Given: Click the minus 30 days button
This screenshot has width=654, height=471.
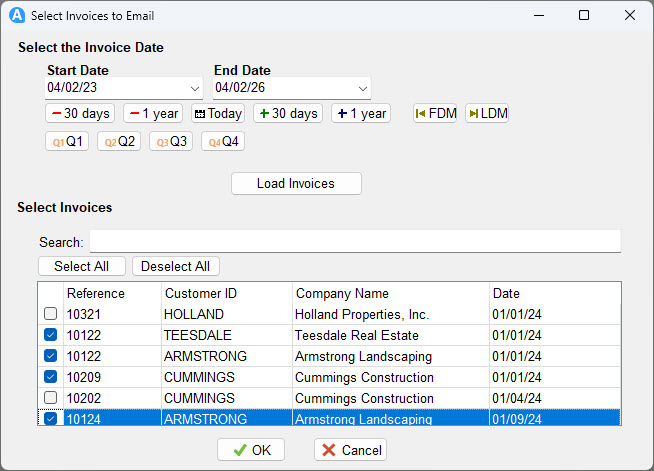Looking at the screenshot, I should click(x=80, y=114).
